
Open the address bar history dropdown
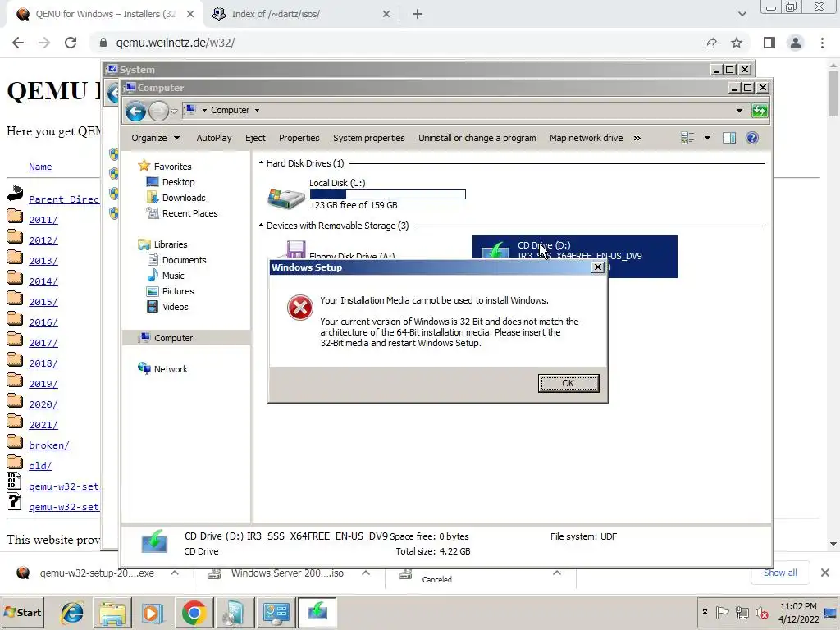click(x=739, y=111)
